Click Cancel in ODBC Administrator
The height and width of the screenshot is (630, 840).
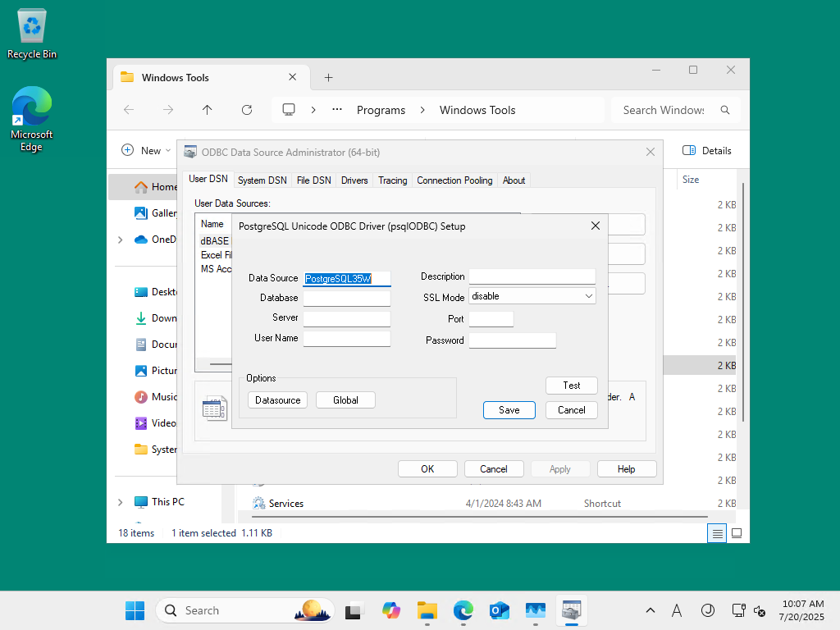pos(493,469)
